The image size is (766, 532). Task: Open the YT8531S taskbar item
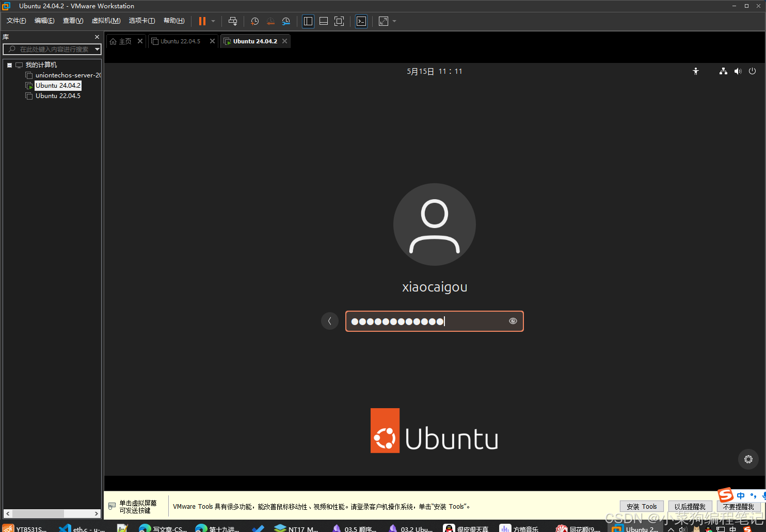click(x=25, y=528)
